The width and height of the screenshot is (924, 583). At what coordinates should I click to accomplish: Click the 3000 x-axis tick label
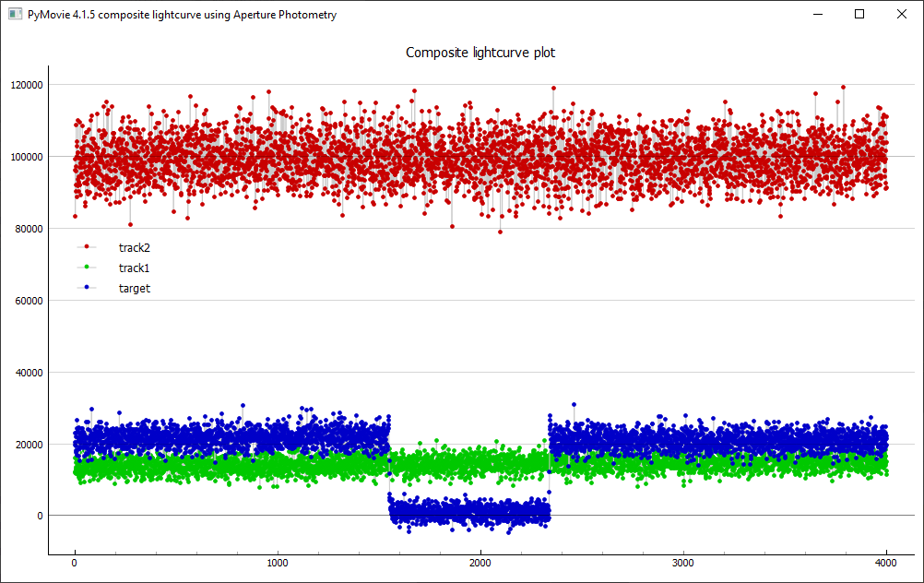click(x=682, y=563)
